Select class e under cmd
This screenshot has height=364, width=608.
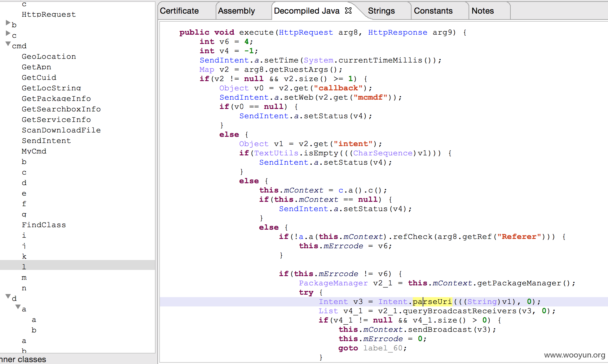point(24,193)
